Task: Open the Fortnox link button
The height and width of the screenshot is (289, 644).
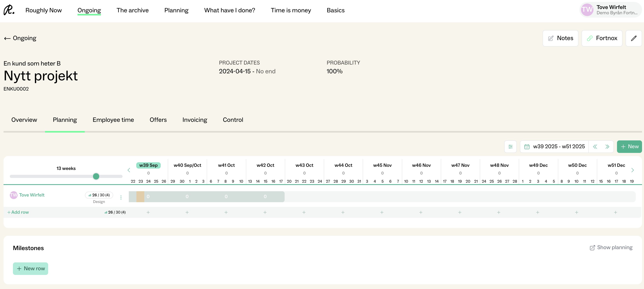Action: 602,38
